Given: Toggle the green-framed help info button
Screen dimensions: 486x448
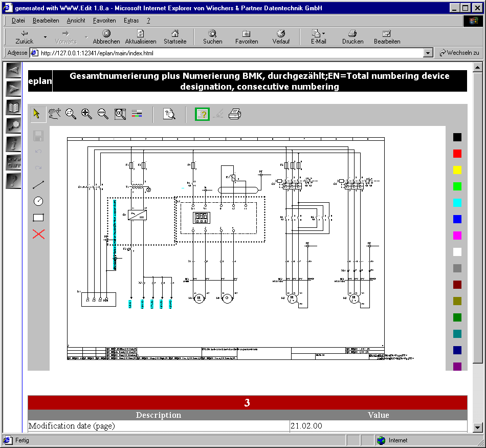Looking at the screenshot, I should (202, 114).
